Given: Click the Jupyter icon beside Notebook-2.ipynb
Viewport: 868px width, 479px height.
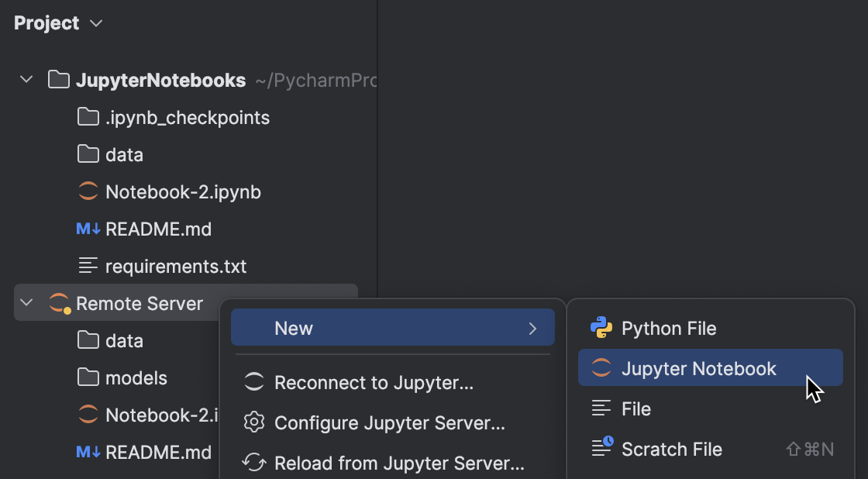Looking at the screenshot, I should tap(88, 191).
